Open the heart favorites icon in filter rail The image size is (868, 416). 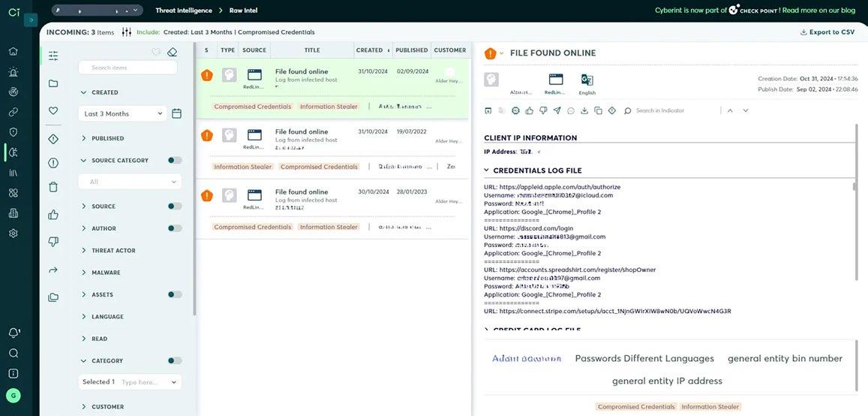click(x=53, y=111)
